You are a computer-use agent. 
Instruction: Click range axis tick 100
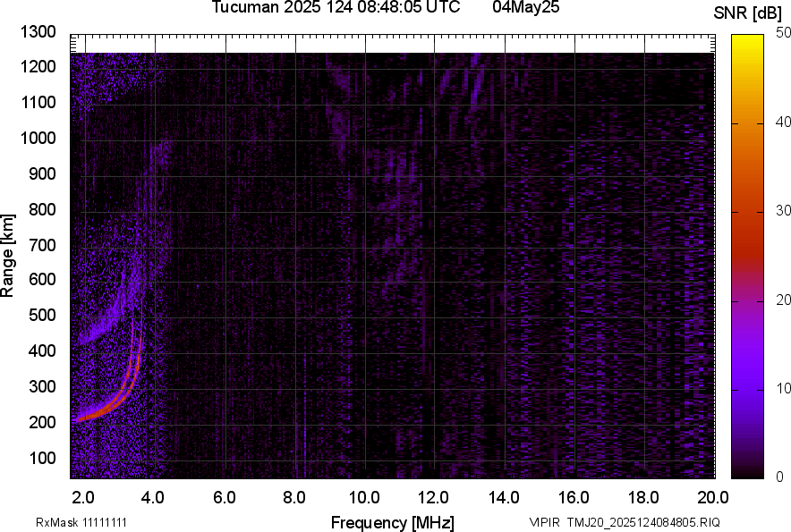(x=42, y=458)
